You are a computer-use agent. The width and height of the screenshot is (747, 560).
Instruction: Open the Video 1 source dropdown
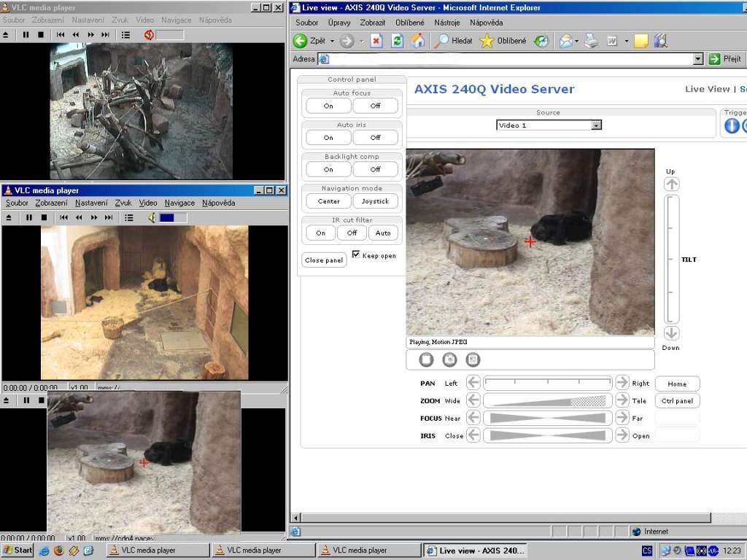click(596, 125)
